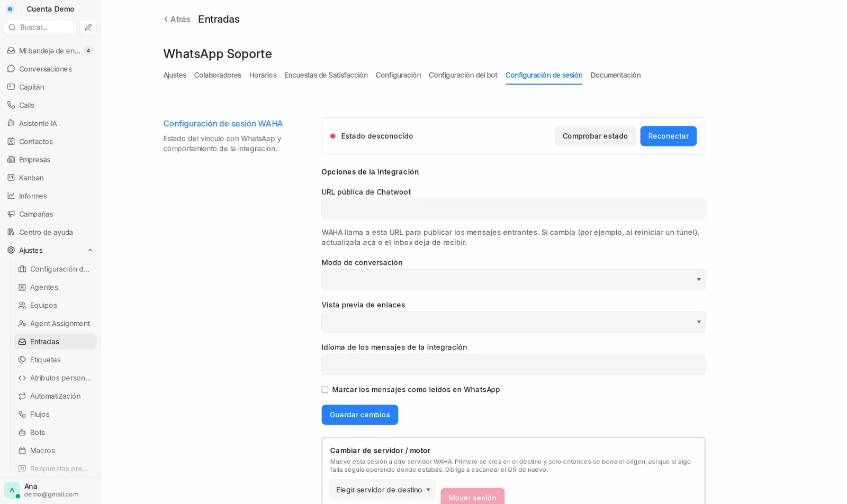Screen dimensions: 847x504
Task: Click the Atributos personalizados code icon
Action: click(x=22, y=378)
